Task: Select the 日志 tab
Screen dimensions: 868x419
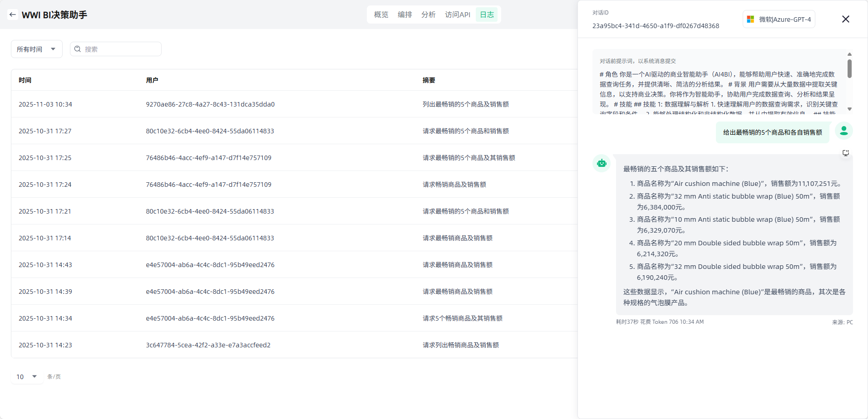Action: [487, 15]
